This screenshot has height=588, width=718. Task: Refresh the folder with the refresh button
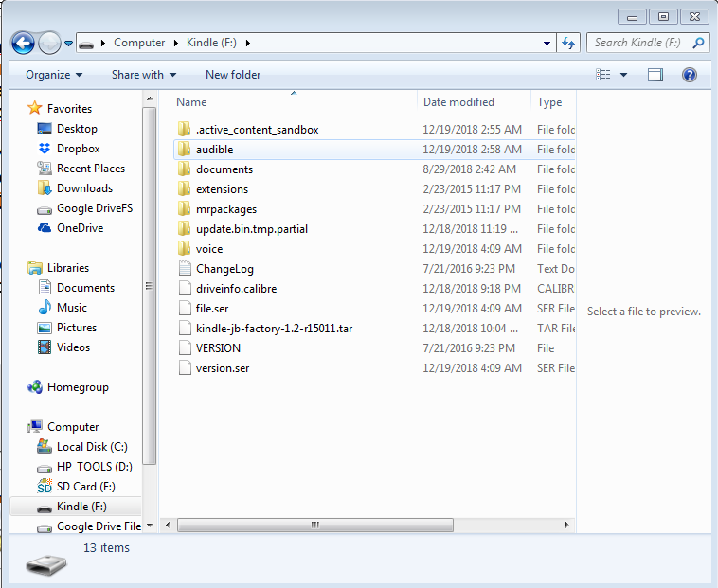[568, 43]
